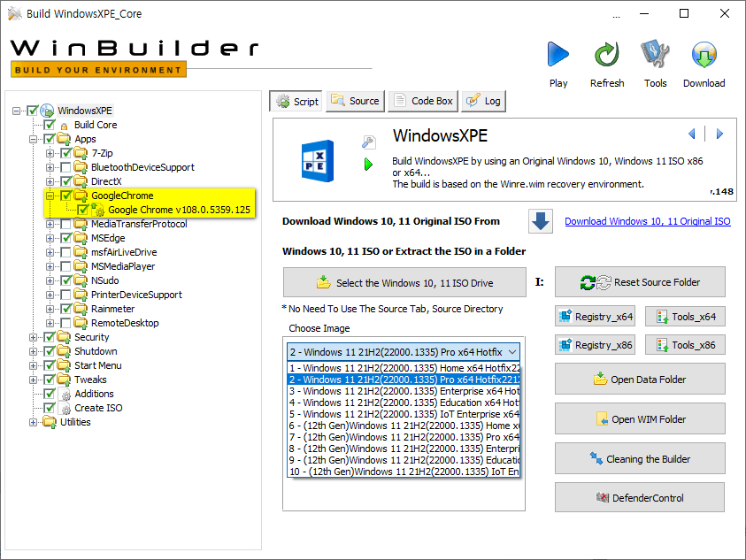Click the Reset Source Folder button
This screenshot has height=560, width=746.
[x=640, y=282]
